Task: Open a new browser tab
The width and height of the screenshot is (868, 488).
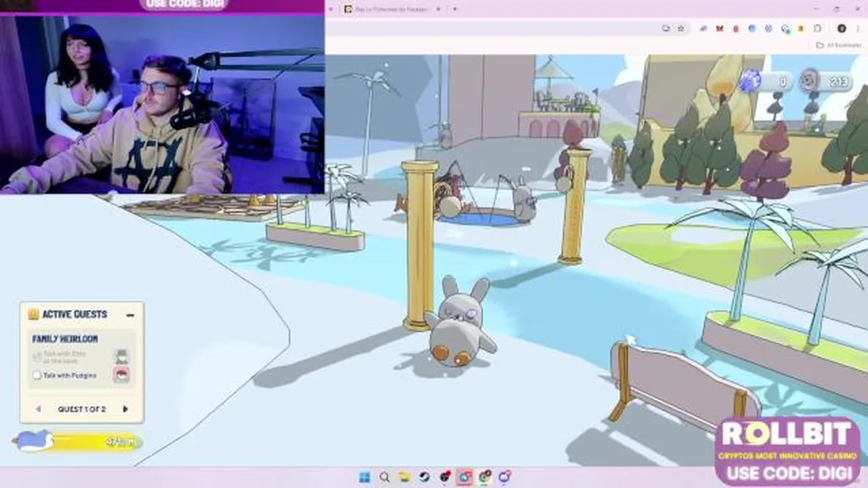Action: point(454,9)
